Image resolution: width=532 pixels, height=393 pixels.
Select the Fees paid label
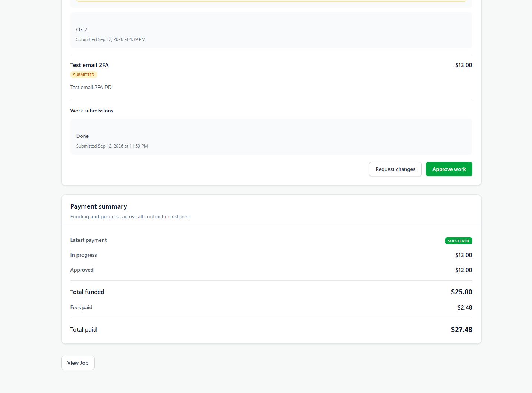coord(81,307)
